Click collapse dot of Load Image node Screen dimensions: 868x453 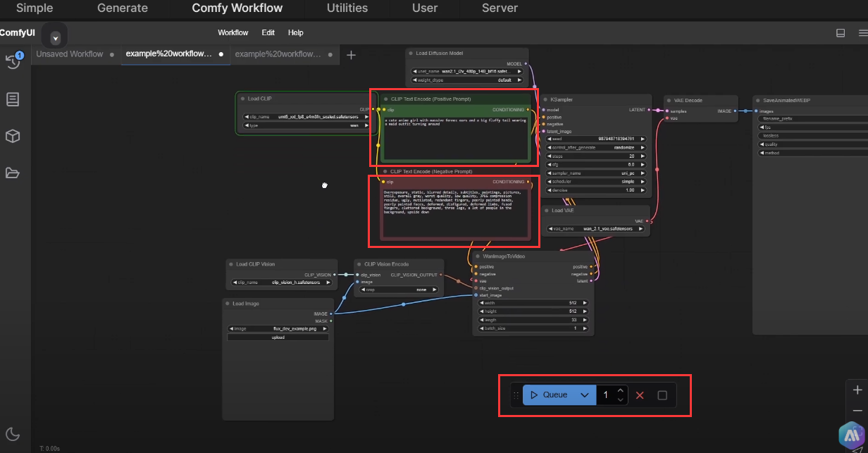(228, 304)
